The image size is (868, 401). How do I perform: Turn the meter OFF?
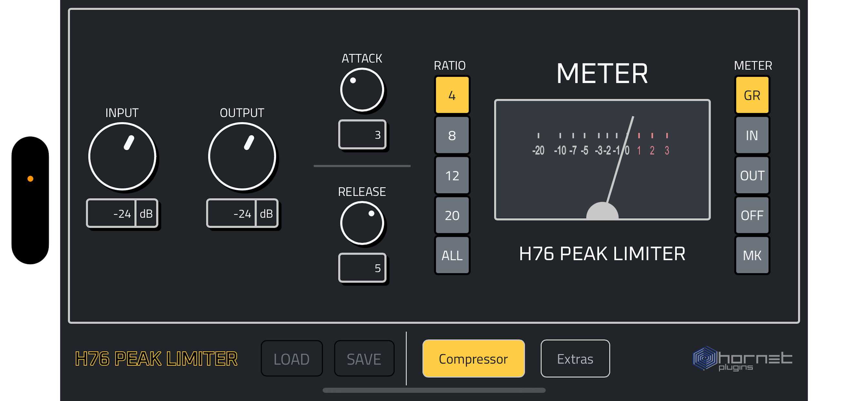[x=752, y=215]
